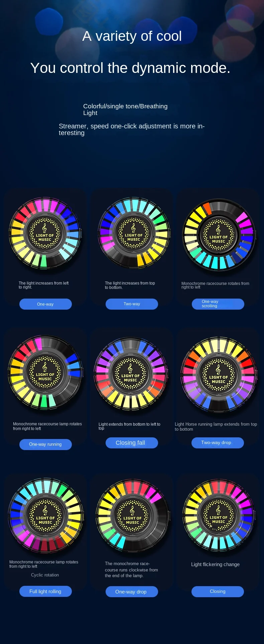The image size is (264, 644).
Task: Click the One-way drop lamp image
Action: [x=132, y=515]
